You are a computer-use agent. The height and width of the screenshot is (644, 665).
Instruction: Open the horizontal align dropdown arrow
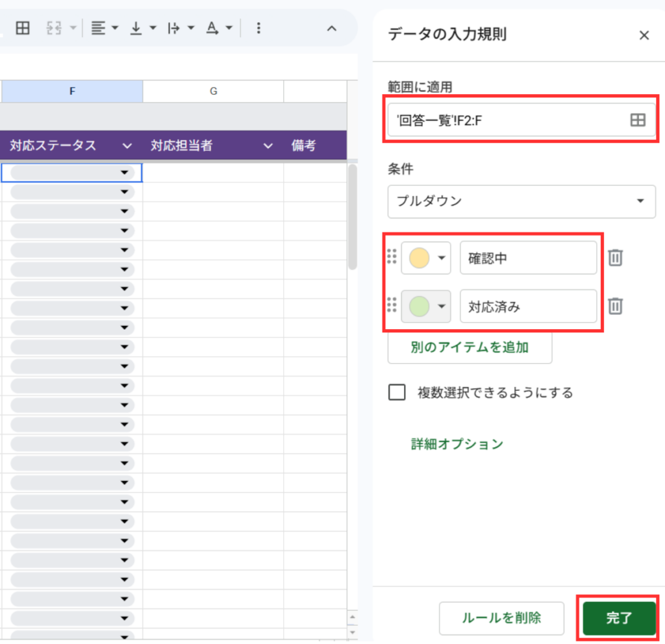click(x=115, y=29)
